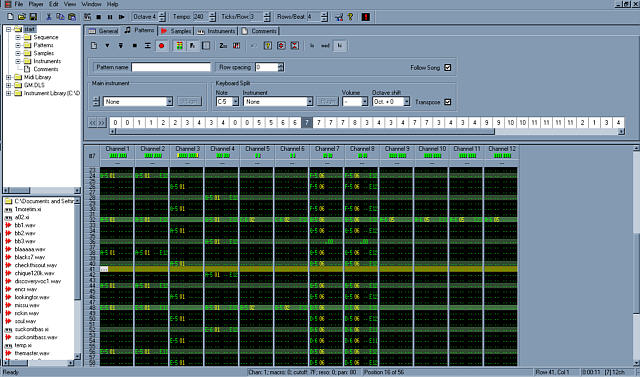Viewport: 640px width, 377px height.
Task: Click the zoom icon in the pattern toolbar
Action: pos(223,46)
